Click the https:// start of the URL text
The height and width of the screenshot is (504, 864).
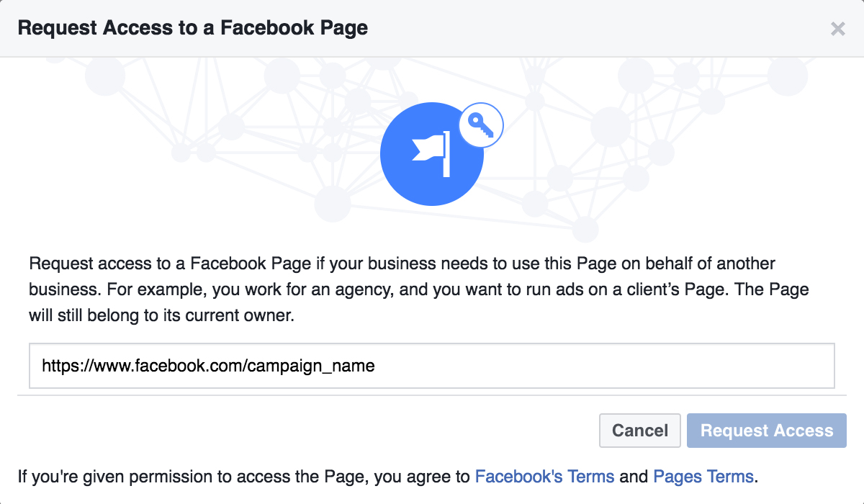pyautogui.click(x=62, y=366)
